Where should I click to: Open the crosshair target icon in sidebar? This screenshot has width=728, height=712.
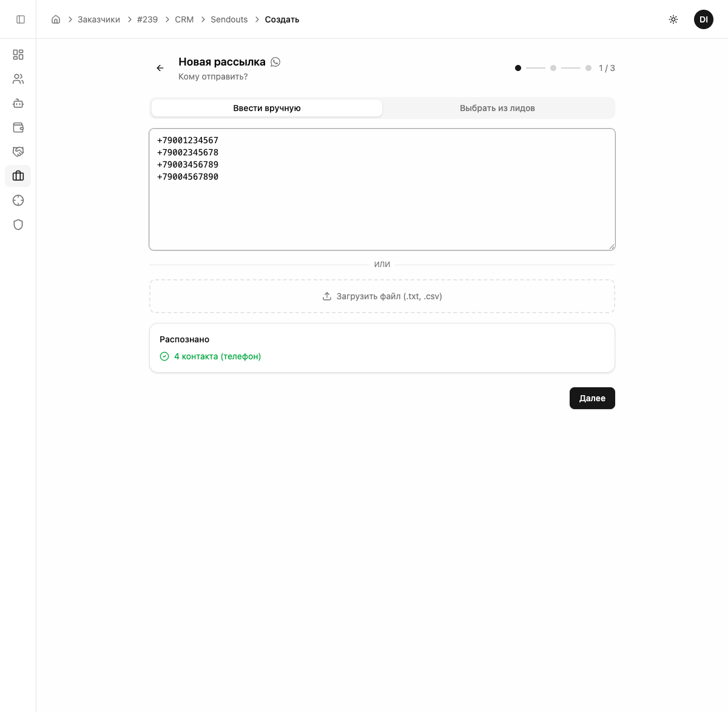[18, 200]
